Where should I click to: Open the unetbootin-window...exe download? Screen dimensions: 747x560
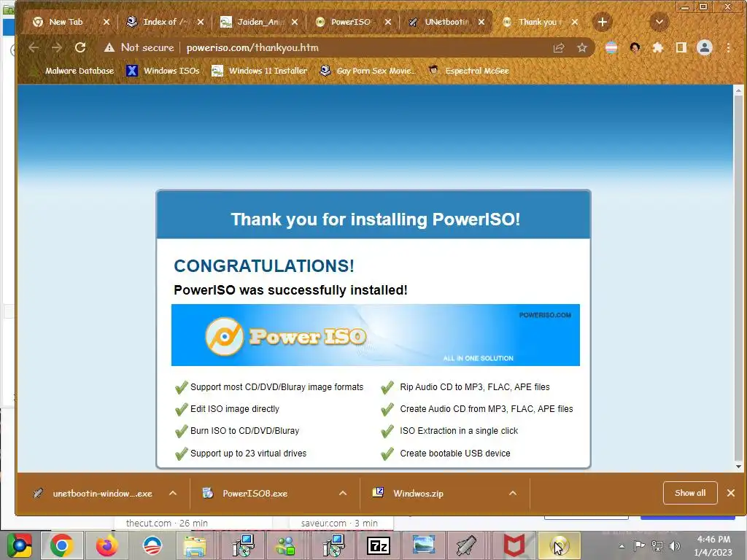click(93, 494)
